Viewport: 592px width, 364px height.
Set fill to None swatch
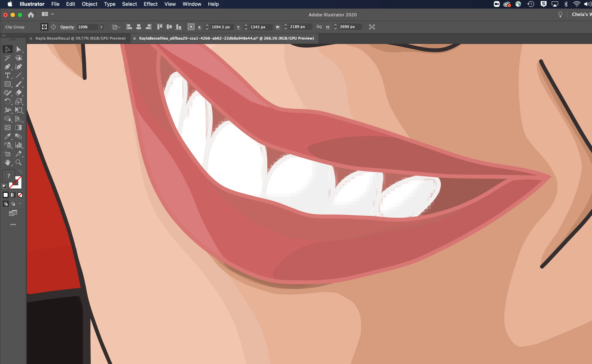(20, 195)
